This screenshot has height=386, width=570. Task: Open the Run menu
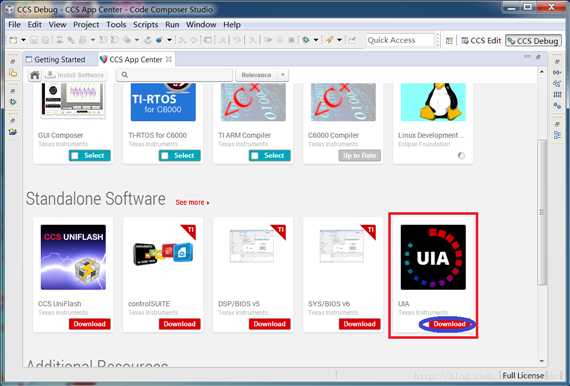pos(172,25)
